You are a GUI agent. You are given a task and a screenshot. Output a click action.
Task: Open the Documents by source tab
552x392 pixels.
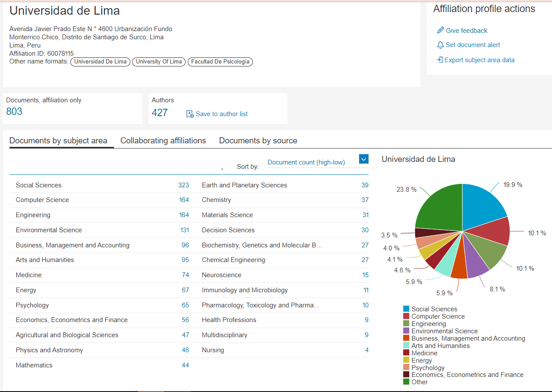258,141
